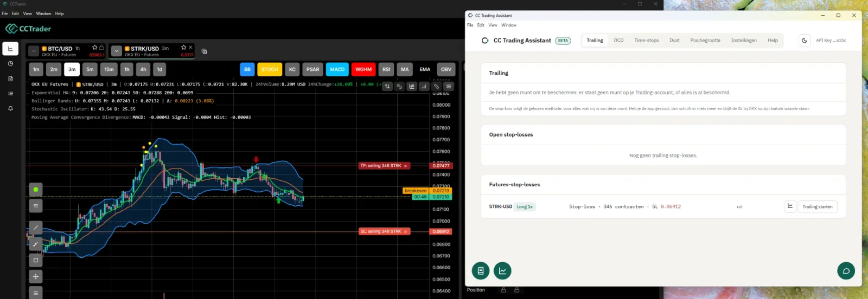Screen dimensions: 868x299
Task: Toggle the PSAR indicator
Action: coord(313,69)
